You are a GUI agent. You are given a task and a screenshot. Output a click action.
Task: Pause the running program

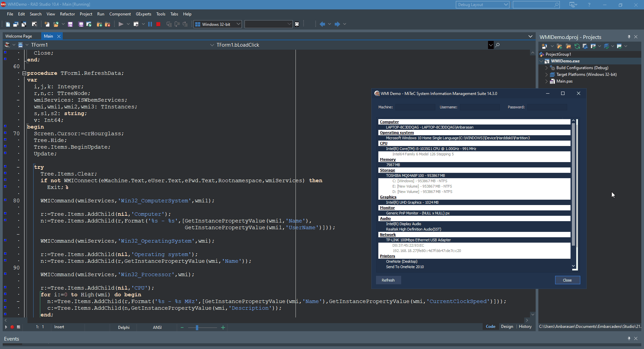click(x=150, y=24)
